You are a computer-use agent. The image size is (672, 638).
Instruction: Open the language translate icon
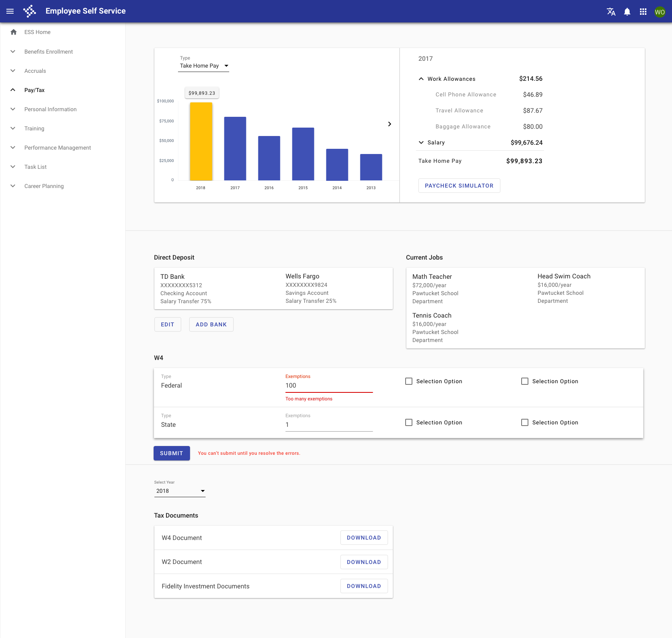point(611,12)
